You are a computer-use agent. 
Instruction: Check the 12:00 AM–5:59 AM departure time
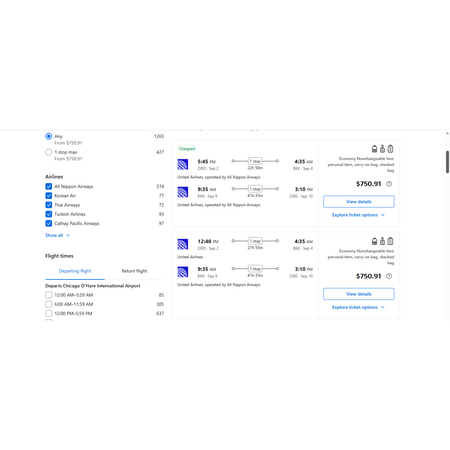click(x=49, y=295)
